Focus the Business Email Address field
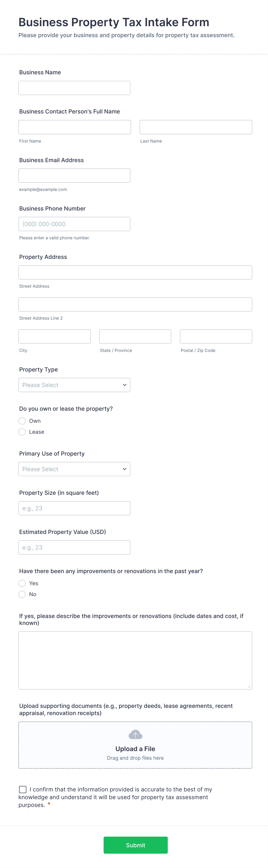Screen dimensions: 268x868 click(x=74, y=176)
